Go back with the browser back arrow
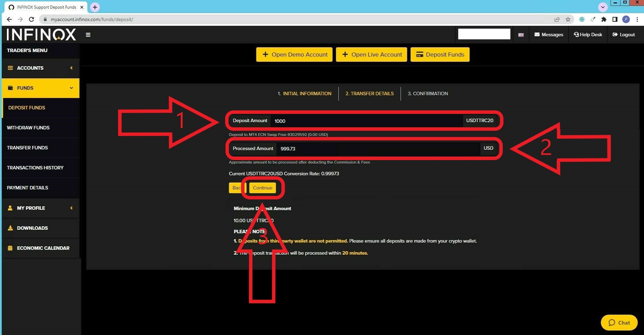Screen dimensions: 644x335 (9, 19)
